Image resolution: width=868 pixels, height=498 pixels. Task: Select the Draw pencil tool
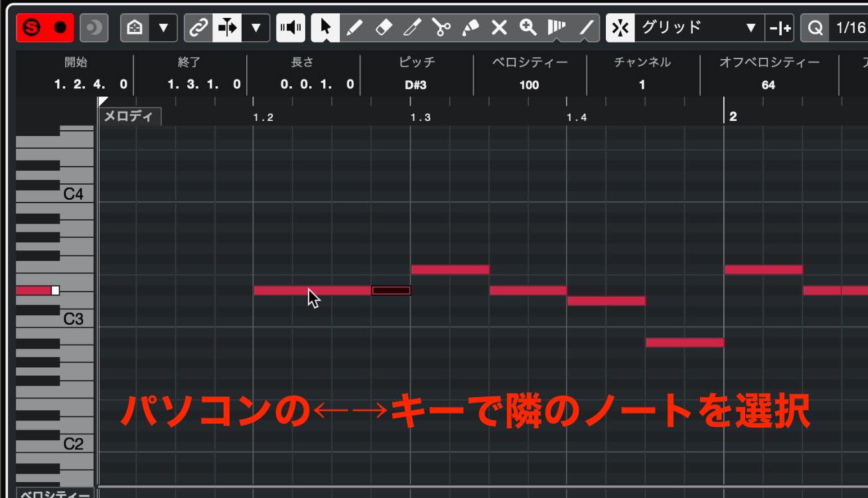click(355, 28)
